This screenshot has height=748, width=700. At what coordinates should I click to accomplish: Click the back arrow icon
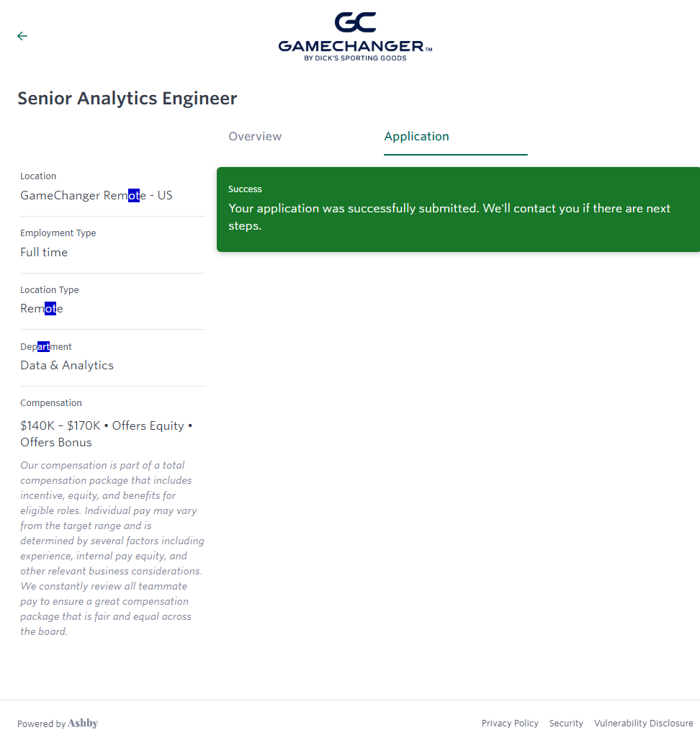click(x=22, y=36)
